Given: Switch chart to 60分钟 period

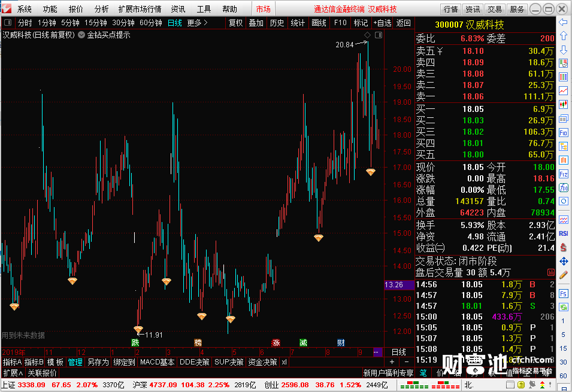Looking at the screenshot, I should [x=151, y=23].
